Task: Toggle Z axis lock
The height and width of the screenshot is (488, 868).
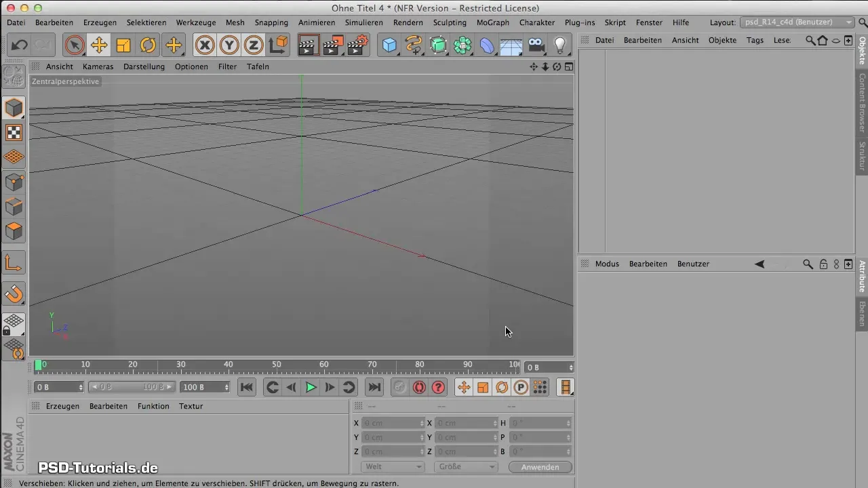Action: 254,45
